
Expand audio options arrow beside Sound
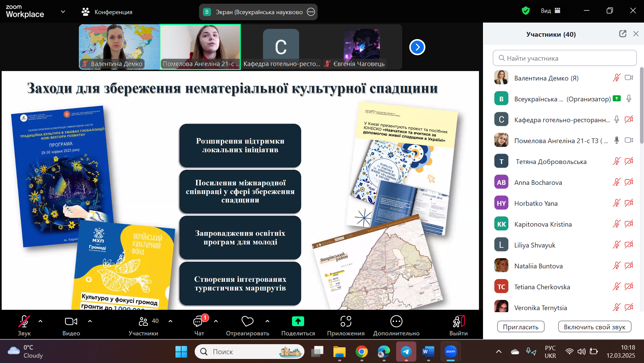(40, 321)
